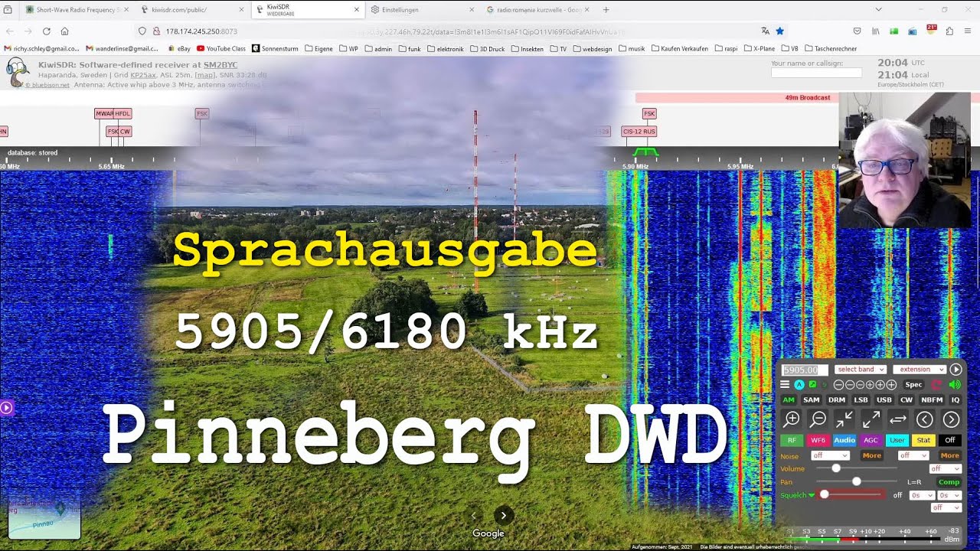List all browser tabs chevron
The width and height of the screenshot is (980, 551).
pyautogui.click(x=878, y=10)
